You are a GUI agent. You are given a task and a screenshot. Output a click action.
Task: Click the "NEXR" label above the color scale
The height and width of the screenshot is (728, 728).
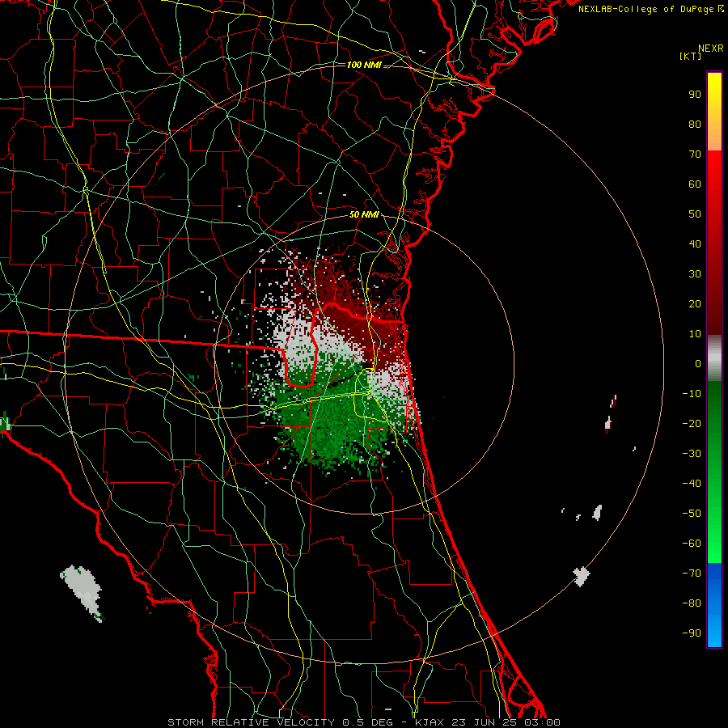coord(711,49)
